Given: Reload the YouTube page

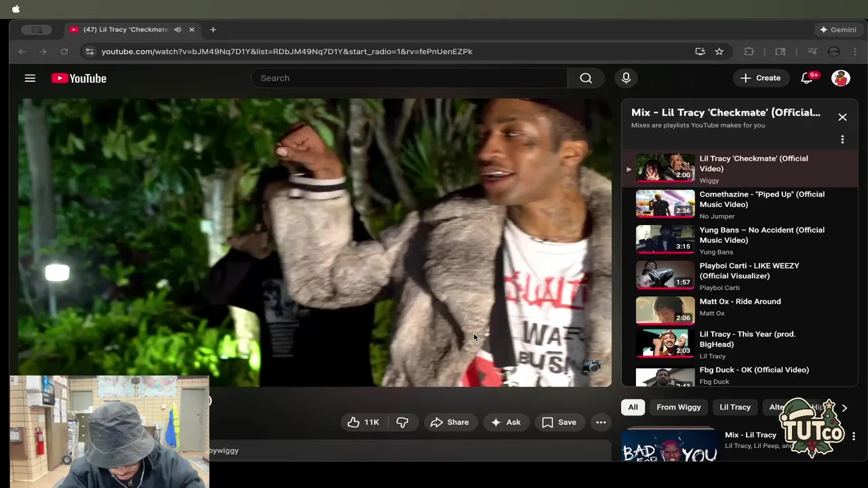Looking at the screenshot, I should coord(64,52).
